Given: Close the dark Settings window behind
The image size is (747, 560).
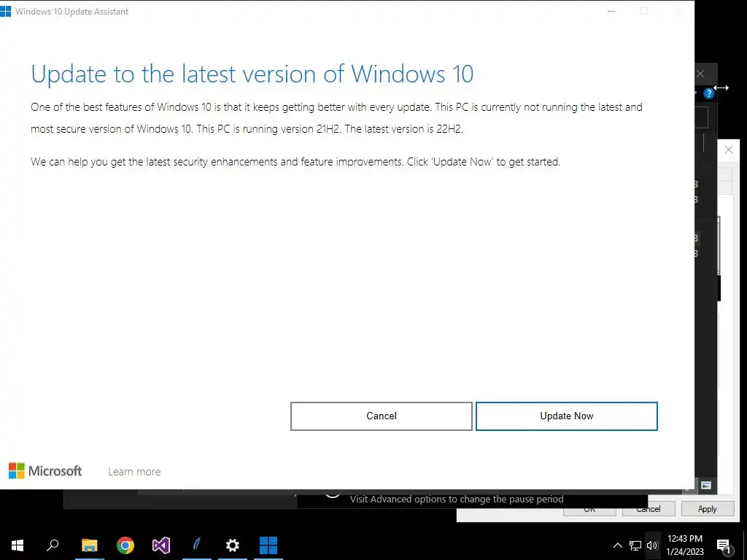Looking at the screenshot, I should [x=700, y=74].
